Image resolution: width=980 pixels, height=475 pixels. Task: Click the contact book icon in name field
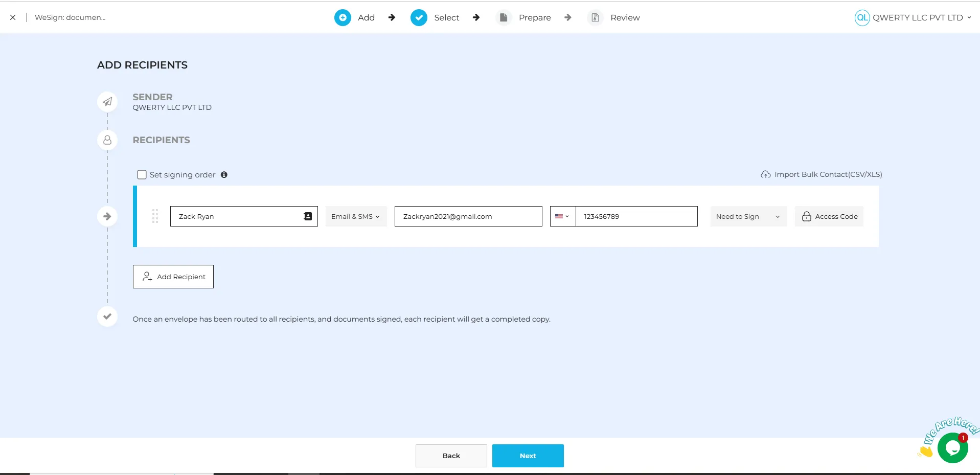tap(308, 216)
